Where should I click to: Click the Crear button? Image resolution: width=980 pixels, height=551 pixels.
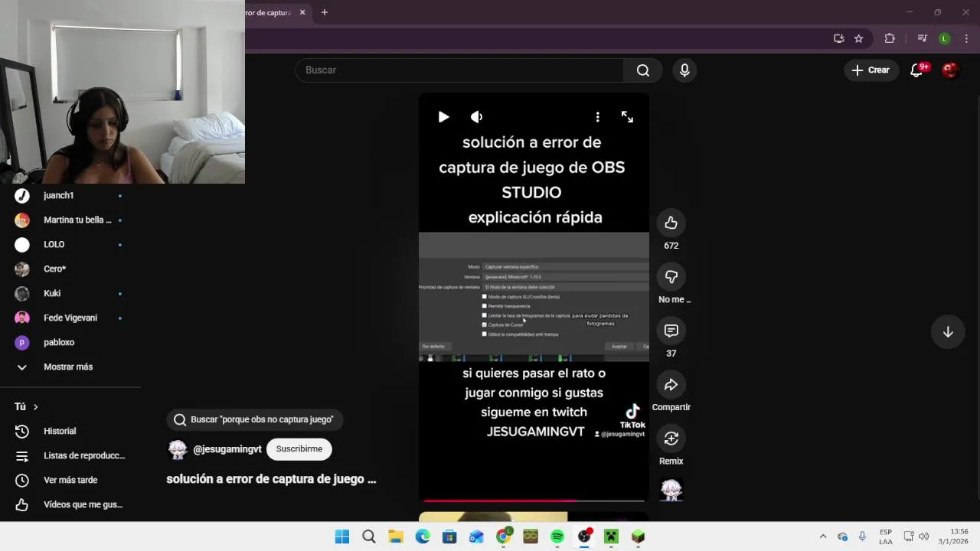pyautogui.click(x=871, y=70)
